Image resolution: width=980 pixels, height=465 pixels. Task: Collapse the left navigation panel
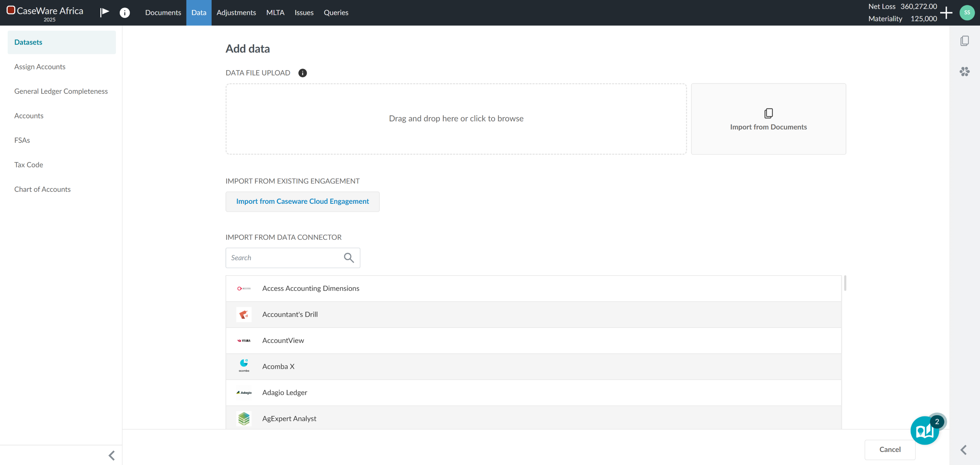(x=111, y=455)
